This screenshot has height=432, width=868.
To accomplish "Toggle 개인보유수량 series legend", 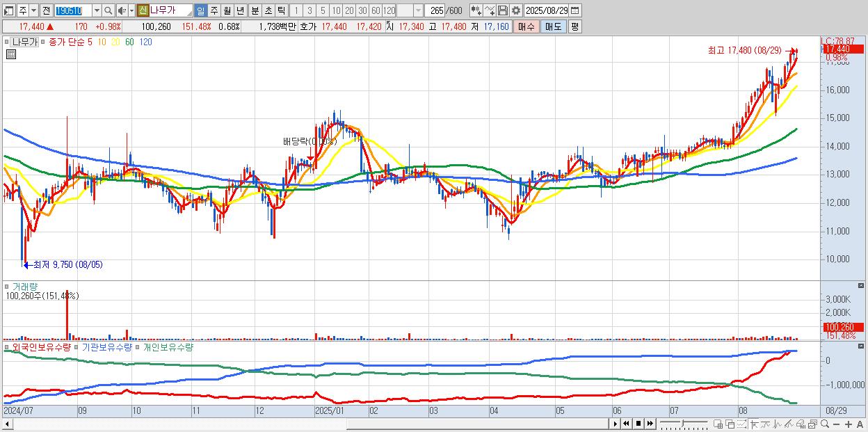I will pyautogui.click(x=168, y=346).
